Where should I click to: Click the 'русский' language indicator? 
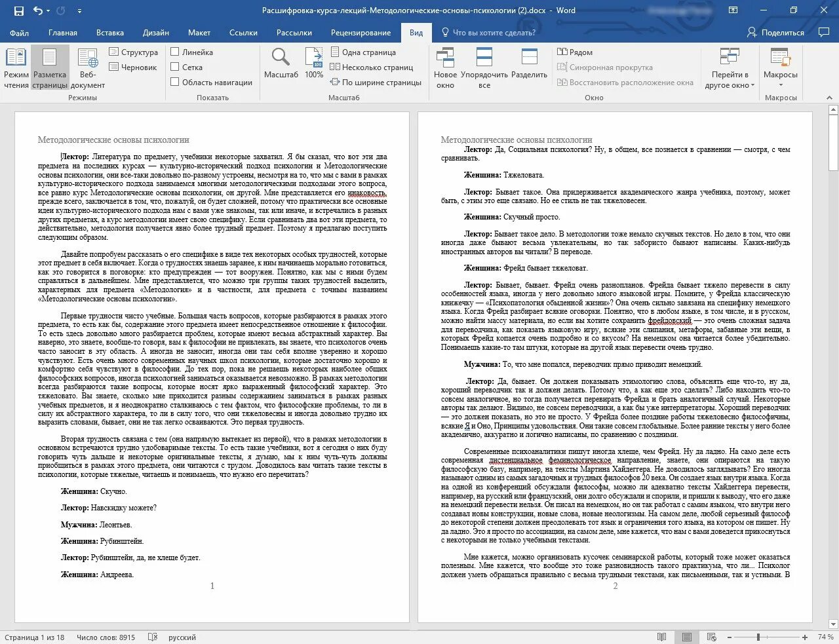tap(182, 637)
